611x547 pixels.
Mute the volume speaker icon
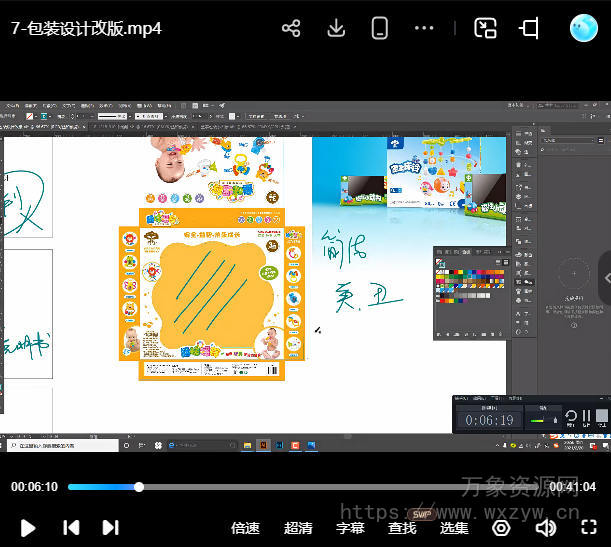point(546,527)
